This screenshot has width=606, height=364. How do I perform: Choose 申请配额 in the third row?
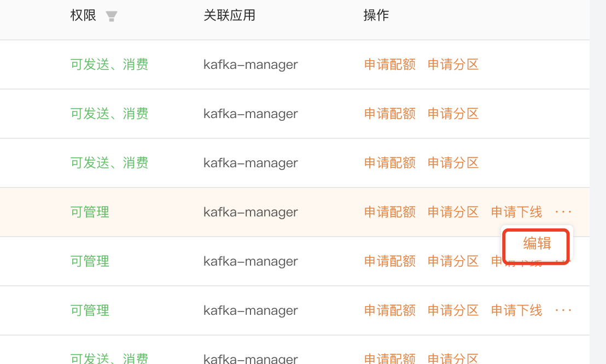pos(390,163)
